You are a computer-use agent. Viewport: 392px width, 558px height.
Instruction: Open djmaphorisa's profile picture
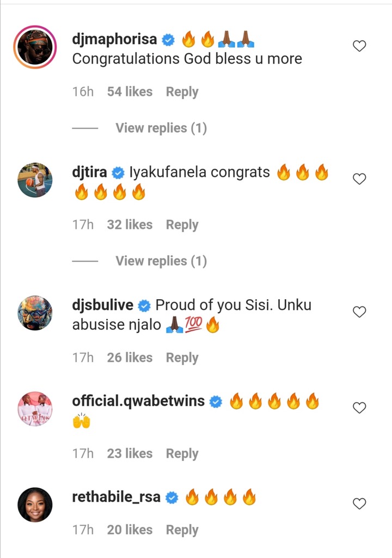click(x=35, y=47)
